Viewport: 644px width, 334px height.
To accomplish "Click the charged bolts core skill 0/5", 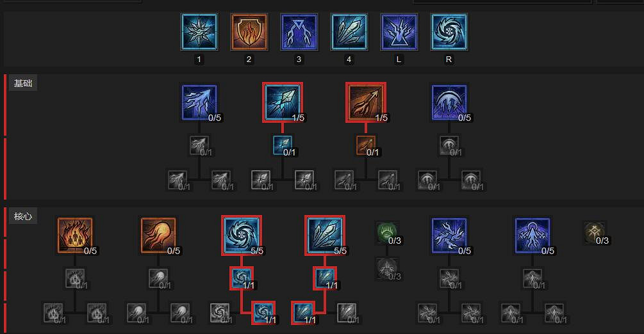I will 533,235.
